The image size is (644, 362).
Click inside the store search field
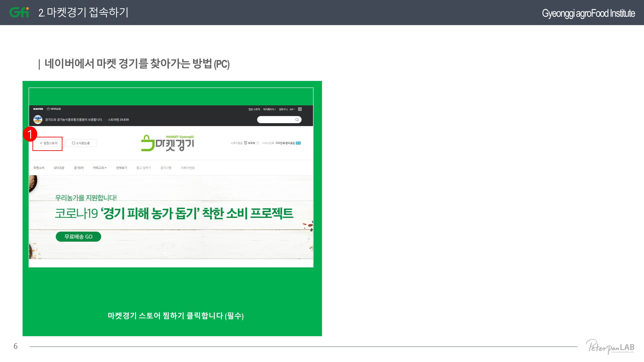click(x=276, y=120)
